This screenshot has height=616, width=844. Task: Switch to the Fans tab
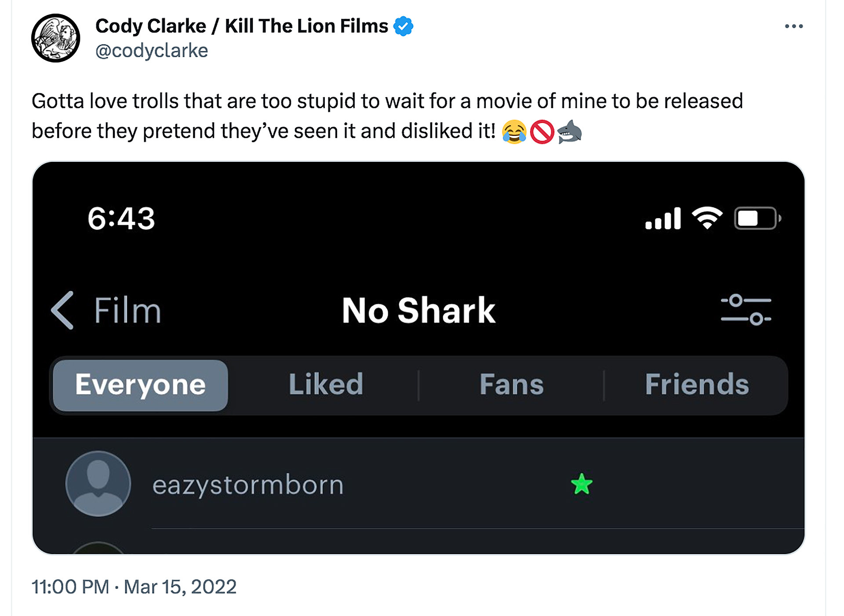click(511, 385)
